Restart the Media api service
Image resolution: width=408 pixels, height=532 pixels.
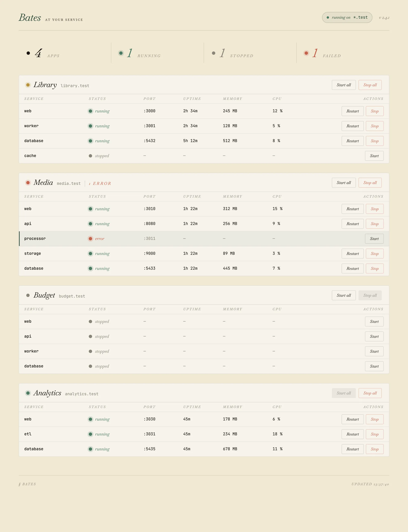pos(352,224)
